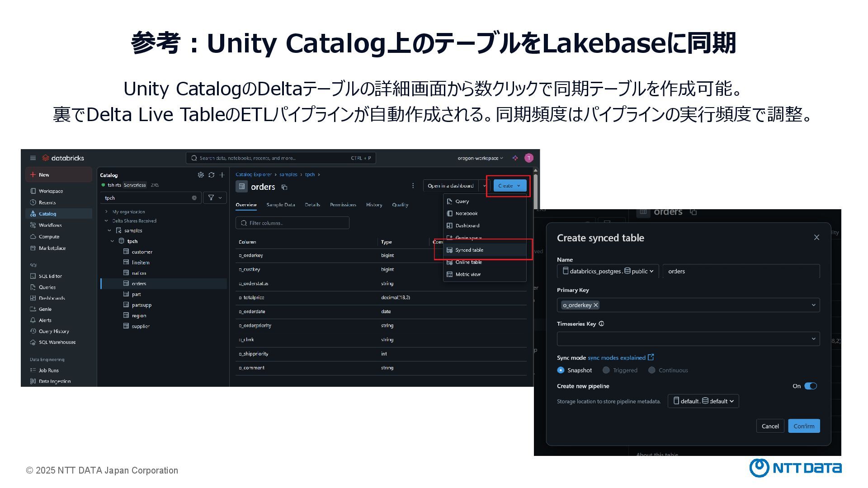Select Snapshot sync mode
This screenshot has height=488, width=868.
(561, 370)
